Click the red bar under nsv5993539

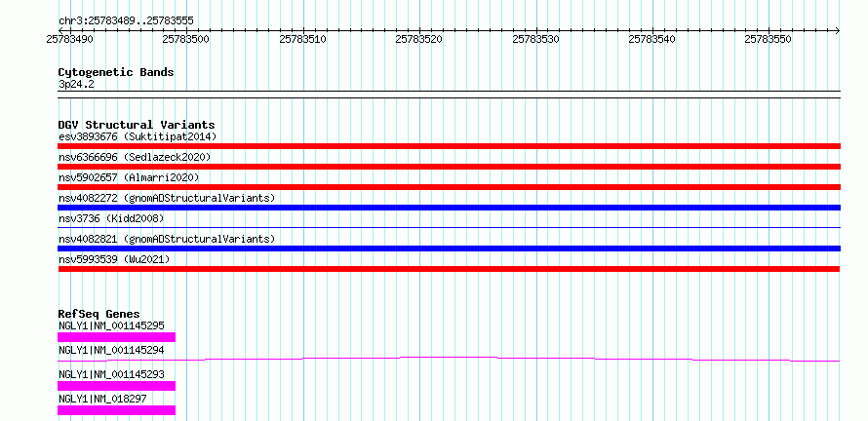(449, 269)
